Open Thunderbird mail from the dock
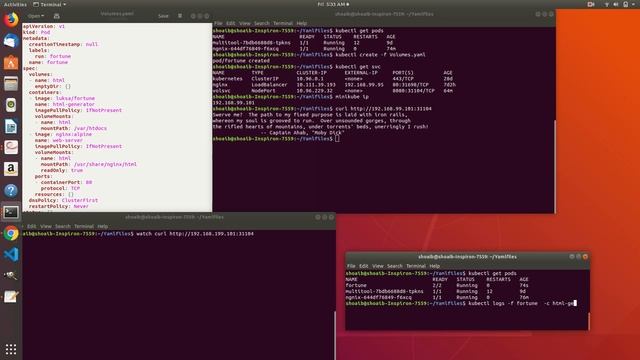Viewport: 640px width, 360px height. [11, 41]
